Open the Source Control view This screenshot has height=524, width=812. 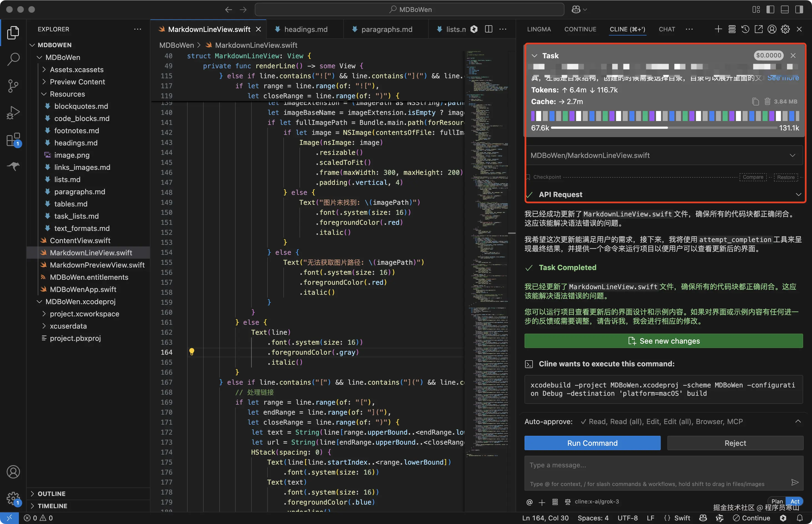coord(13,86)
